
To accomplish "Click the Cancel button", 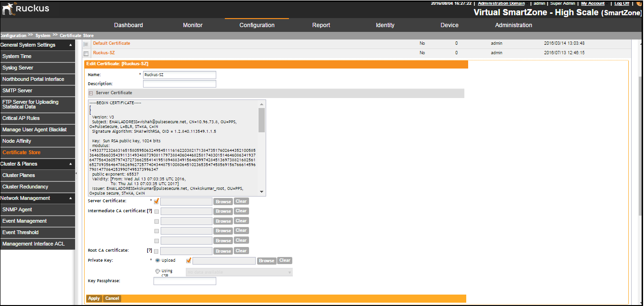I will (x=112, y=298).
